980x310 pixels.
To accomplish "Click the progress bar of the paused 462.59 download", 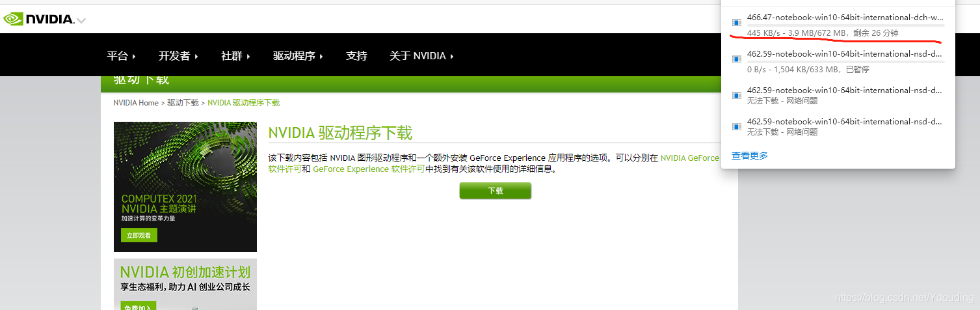I will click(845, 62).
